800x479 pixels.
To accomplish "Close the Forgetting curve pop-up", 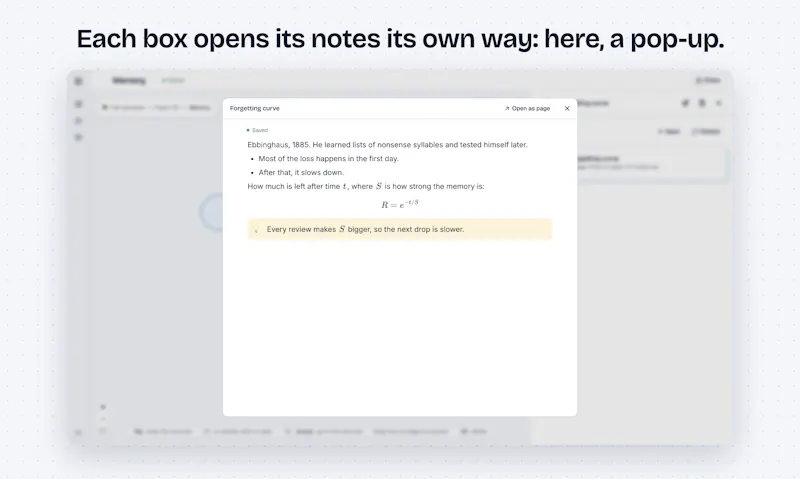I will [x=567, y=108].
